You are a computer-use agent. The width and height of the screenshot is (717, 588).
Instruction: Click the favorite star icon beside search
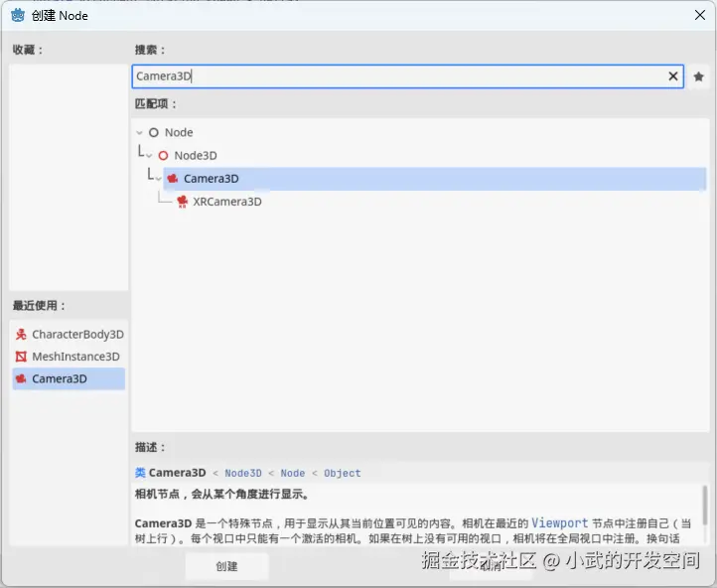(698, 76)
